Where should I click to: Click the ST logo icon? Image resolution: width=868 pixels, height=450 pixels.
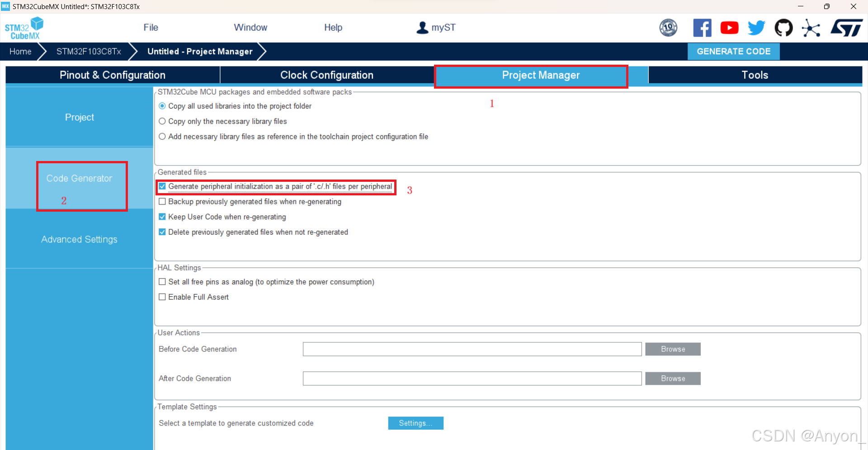(846, 28)
